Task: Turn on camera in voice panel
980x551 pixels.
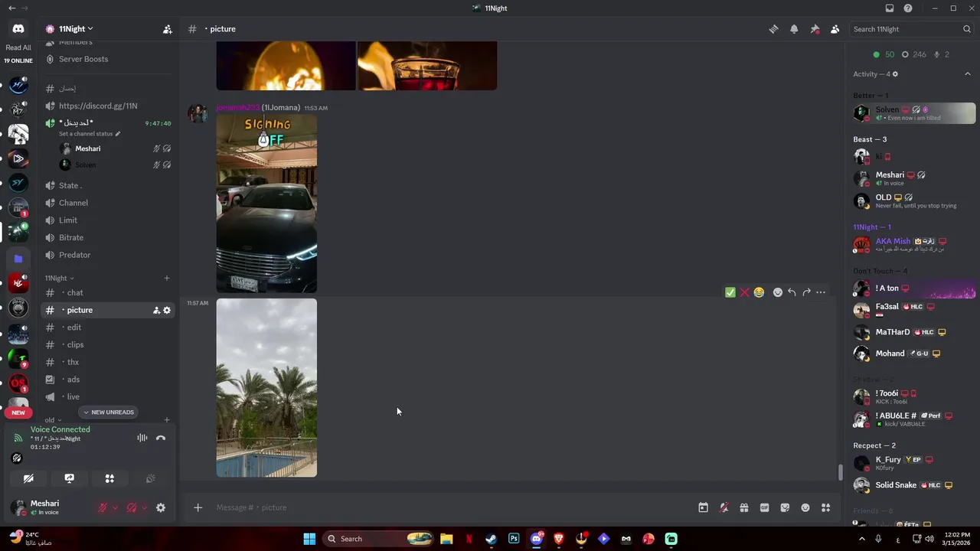Action: 28,478
